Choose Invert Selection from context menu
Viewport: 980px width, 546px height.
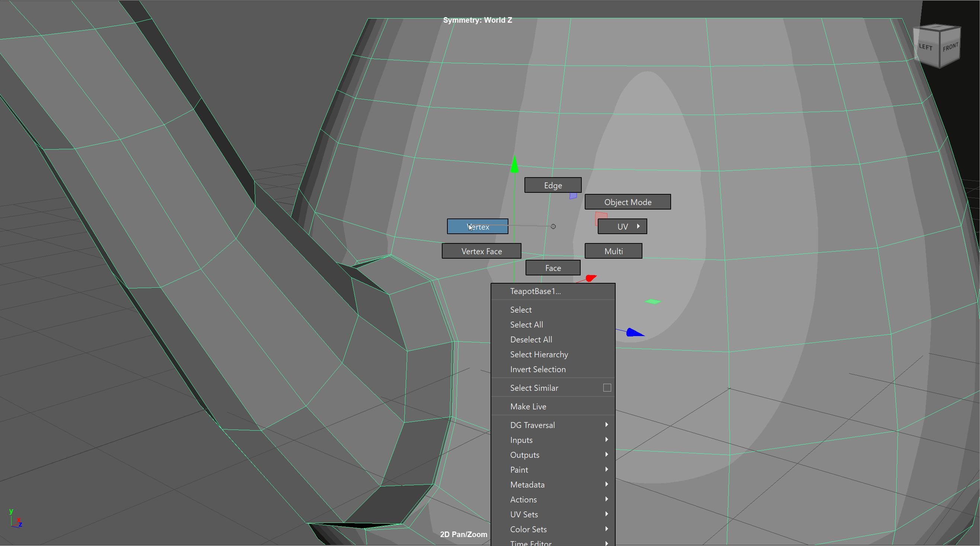[537, 369]
